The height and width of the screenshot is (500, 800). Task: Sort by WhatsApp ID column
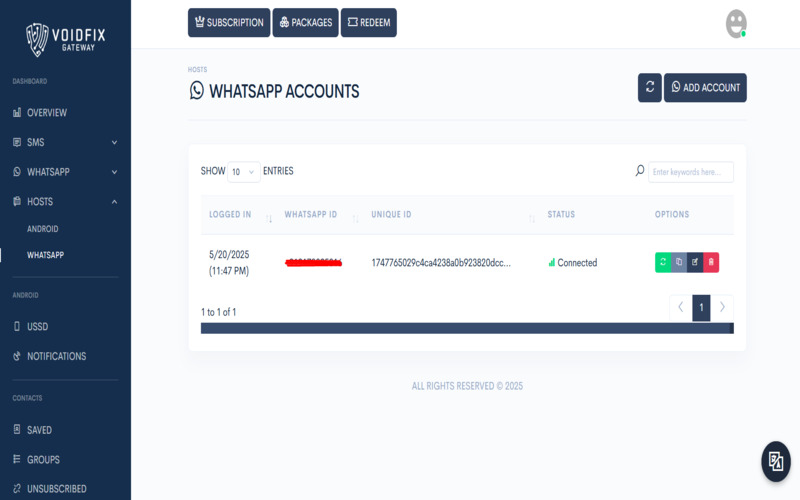(x=320, y=215)
